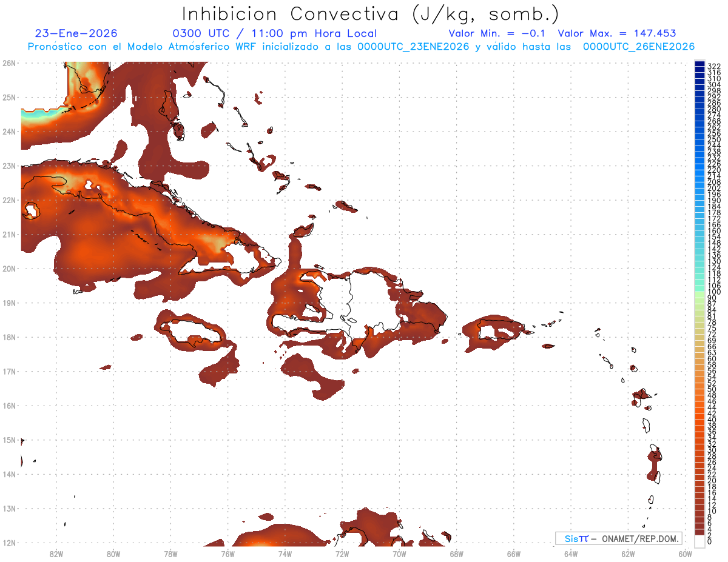This screenshot has height=562, width=728.
Task: Click the '64W' longitude label
Action: click(x=571, y=554)
